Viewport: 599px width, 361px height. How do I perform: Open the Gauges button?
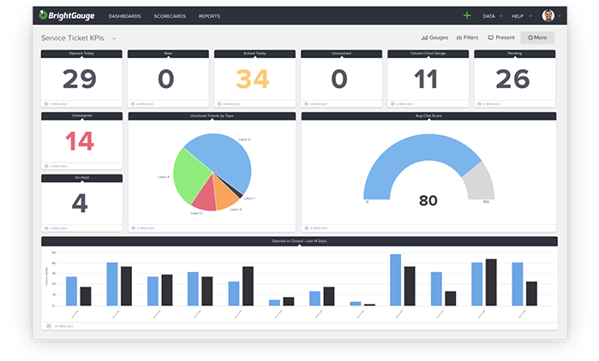[x=434, y=37]
